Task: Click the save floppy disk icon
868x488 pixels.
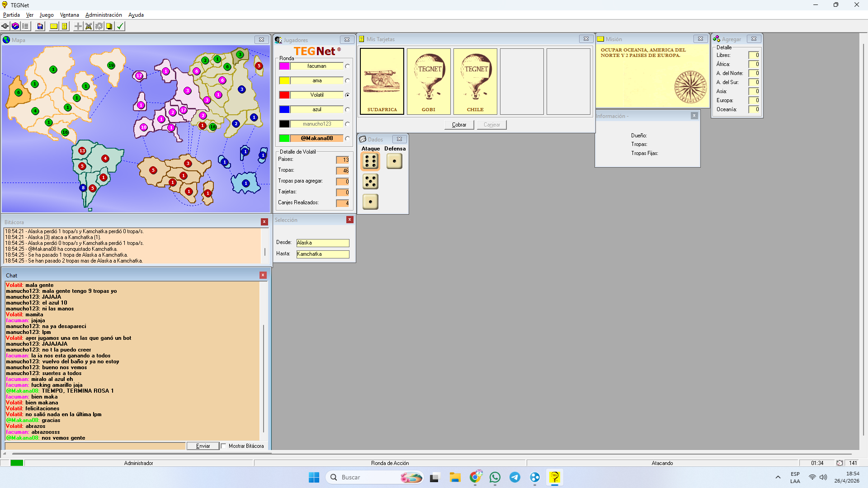Action: point(40,26)
